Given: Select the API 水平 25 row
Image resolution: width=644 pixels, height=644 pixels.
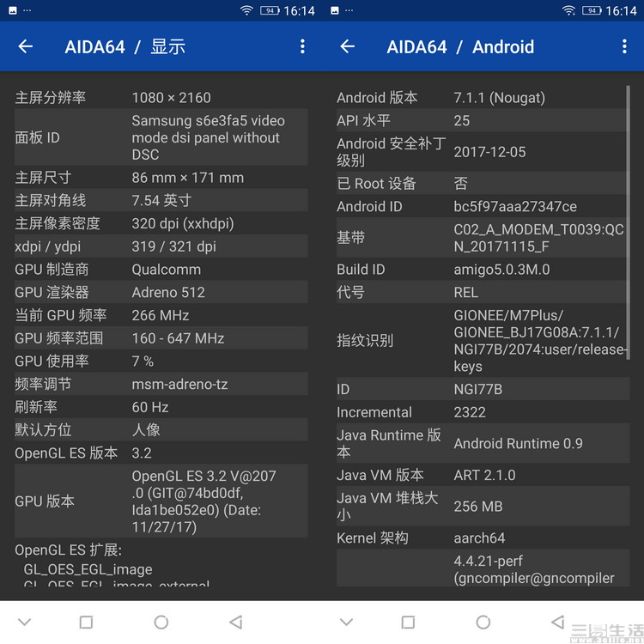Looking at the screenshot, I should click(x=483, y=120).
